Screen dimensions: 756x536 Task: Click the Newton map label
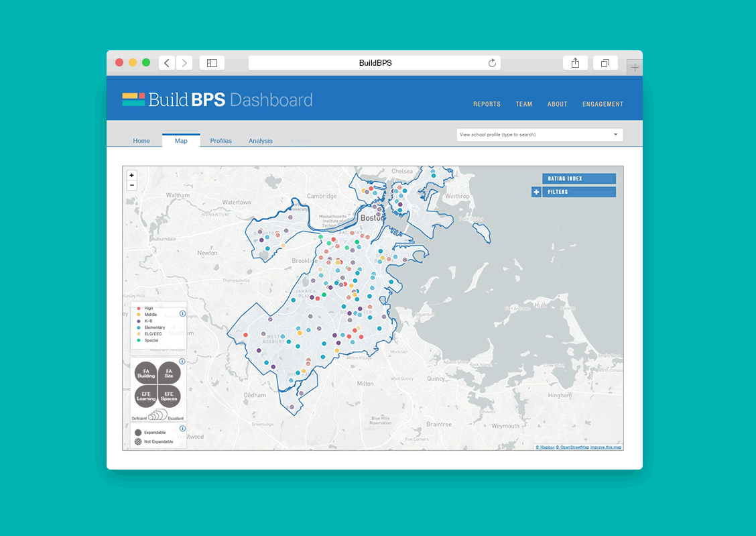coord(207,253)
